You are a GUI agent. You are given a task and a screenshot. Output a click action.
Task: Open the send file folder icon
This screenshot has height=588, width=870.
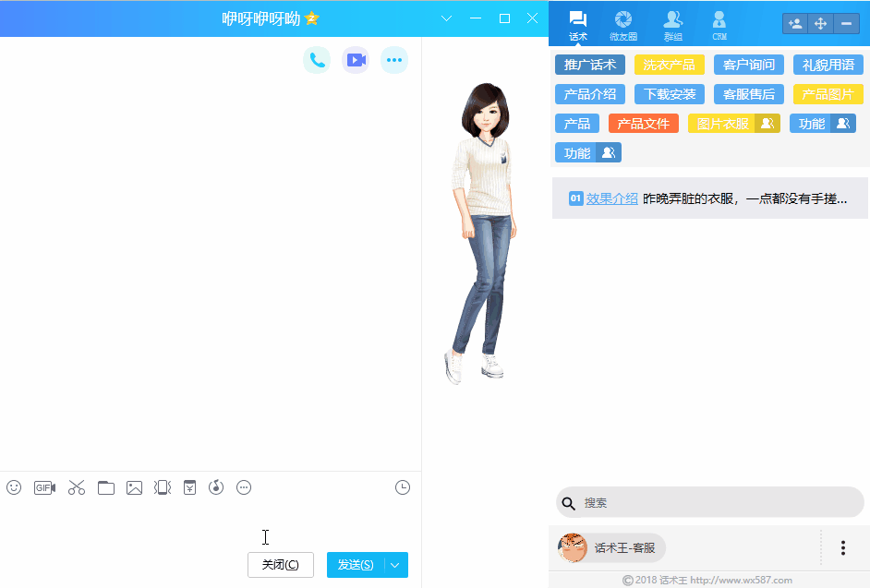click(106, 487)
